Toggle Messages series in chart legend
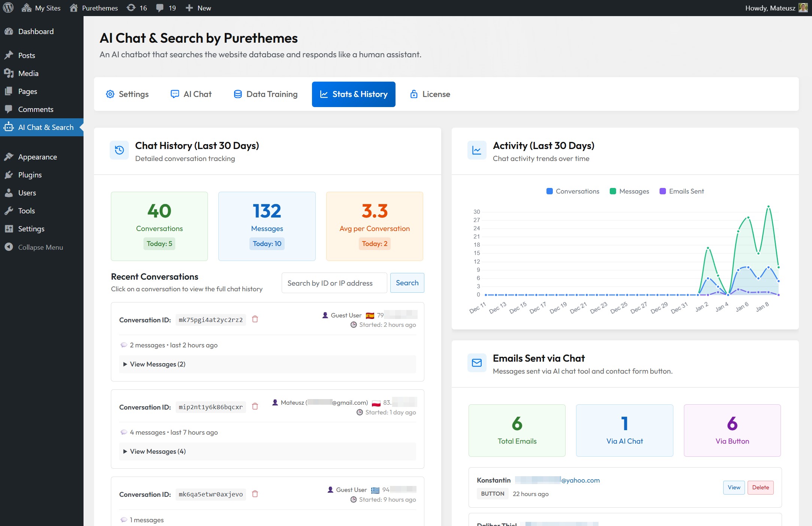The width and height of the screenshot is (812, 526). pyautogui.click(x=629, y=191)
